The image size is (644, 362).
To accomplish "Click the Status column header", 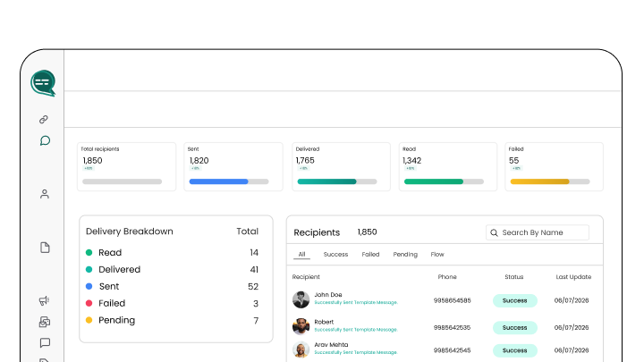I will point(513,277).
